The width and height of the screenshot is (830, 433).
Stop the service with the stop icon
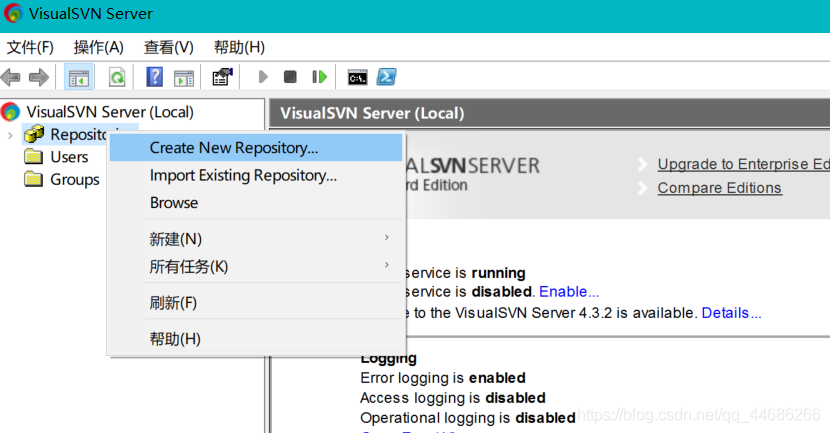point(290,77)
